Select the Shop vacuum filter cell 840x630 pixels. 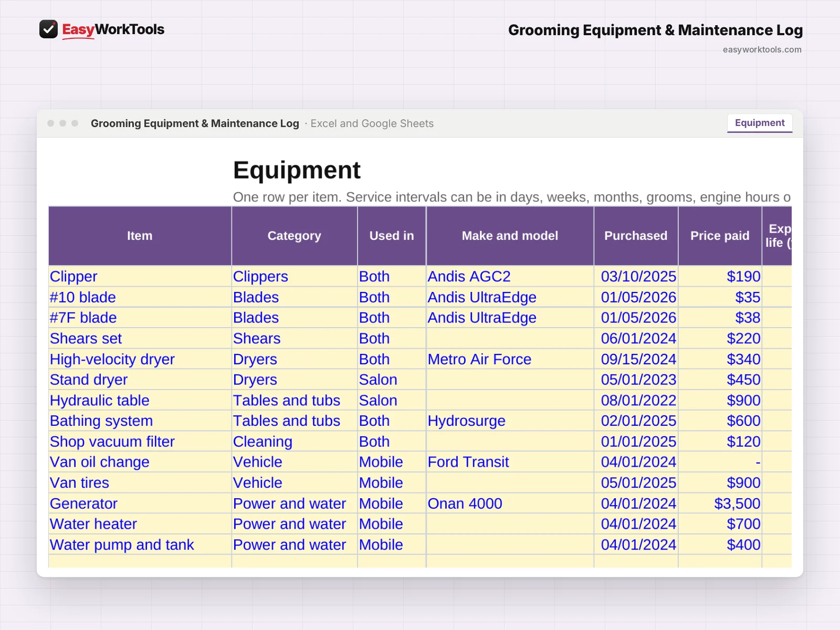pyautogui.click(x=140, y=442)
